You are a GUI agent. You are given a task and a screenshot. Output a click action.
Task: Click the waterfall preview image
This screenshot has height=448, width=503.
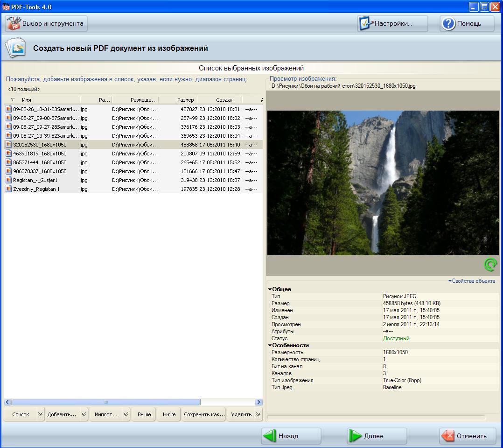coord(383,182)
